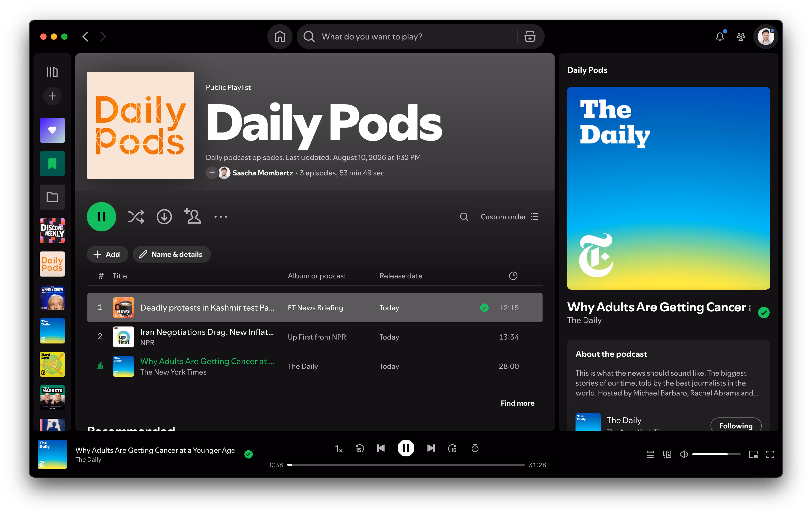Pause playback in bottom player
The width and height of the screenshot is (812, 516).
tap(406, 448)
